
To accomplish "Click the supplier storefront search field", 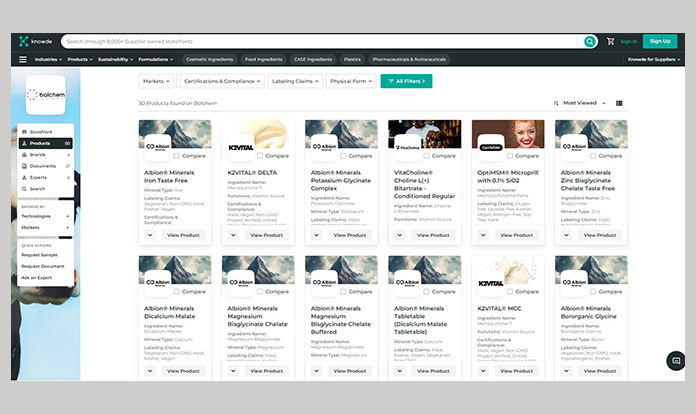I will 320,41.
